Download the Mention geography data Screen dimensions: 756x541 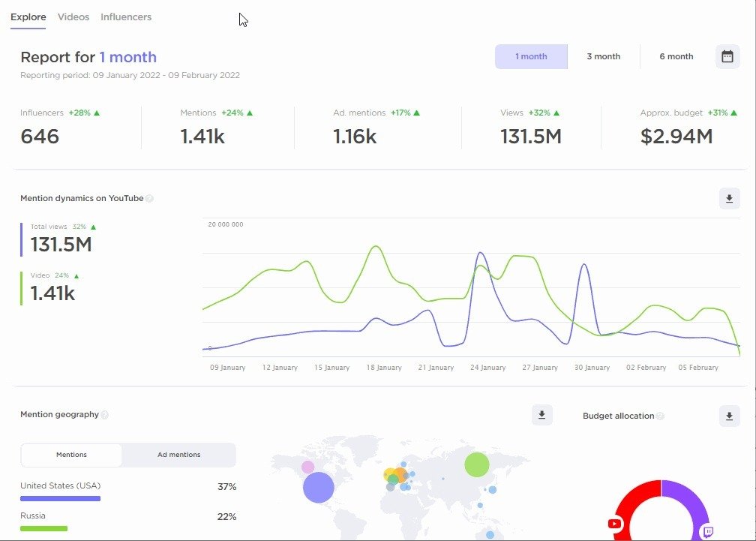click(541, 414)
